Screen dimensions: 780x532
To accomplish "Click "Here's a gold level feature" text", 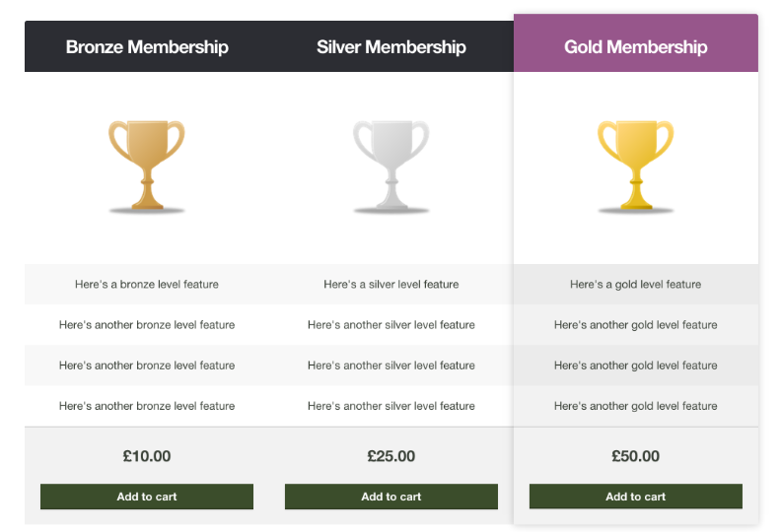I will pyautogui.click(x=636, y=285).
